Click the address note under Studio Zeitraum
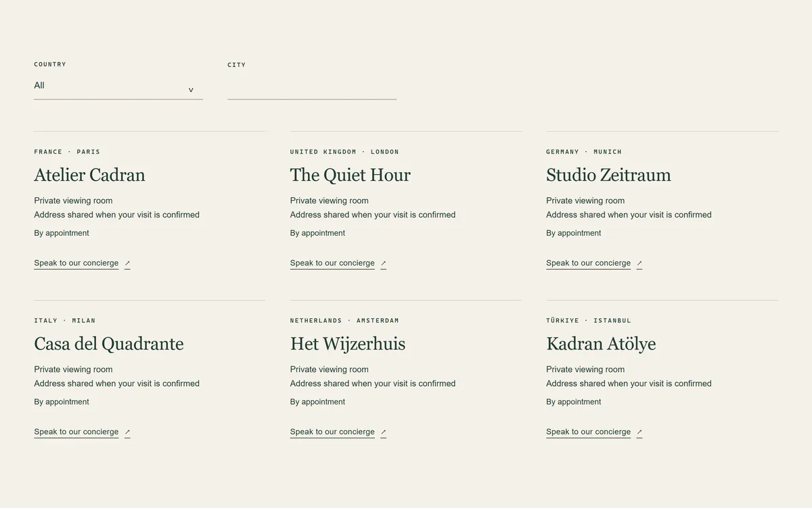 pyautogui.click(x=629, y=215)
